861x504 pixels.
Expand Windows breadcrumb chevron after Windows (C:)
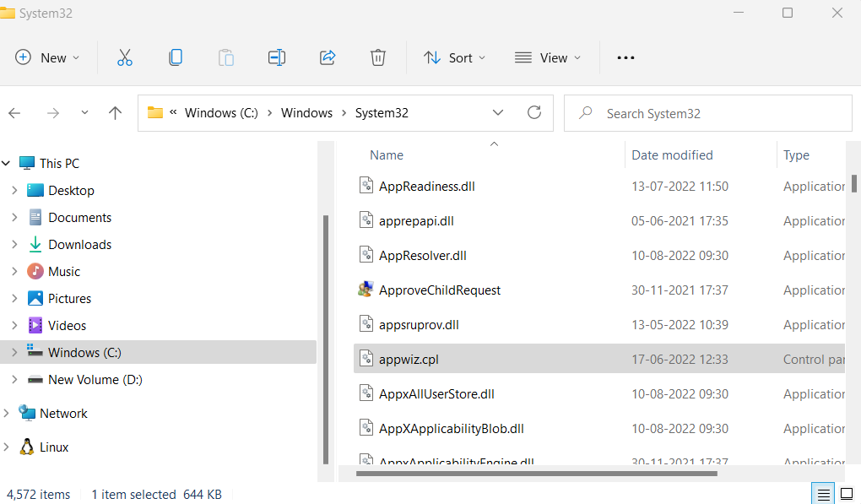[x=269, y=113]
